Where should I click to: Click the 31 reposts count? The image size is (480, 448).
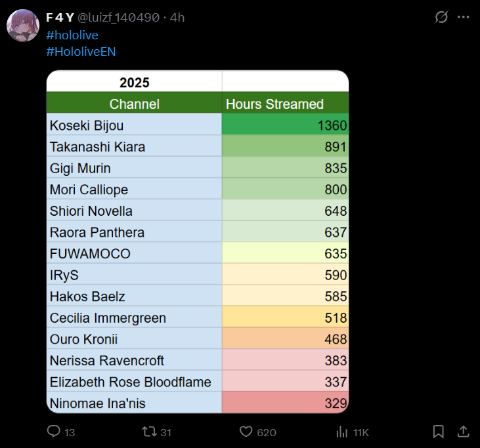click(165, 432)
